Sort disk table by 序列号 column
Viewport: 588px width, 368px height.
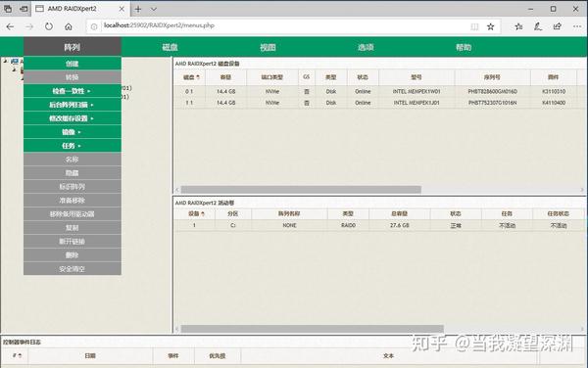[492, 77]
